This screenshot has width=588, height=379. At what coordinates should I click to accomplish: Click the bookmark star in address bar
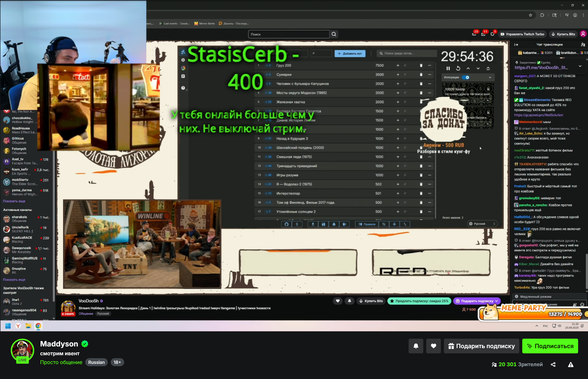(530, 15)
